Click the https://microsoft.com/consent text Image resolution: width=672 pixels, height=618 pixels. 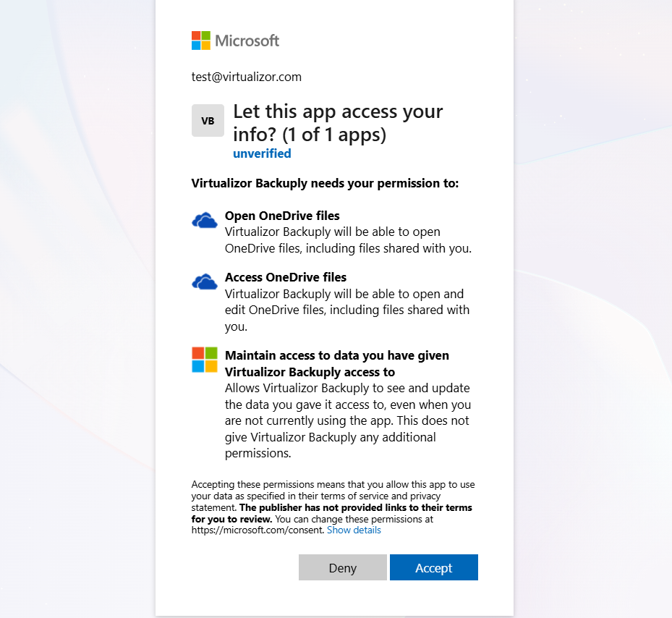tap(258, 530)
